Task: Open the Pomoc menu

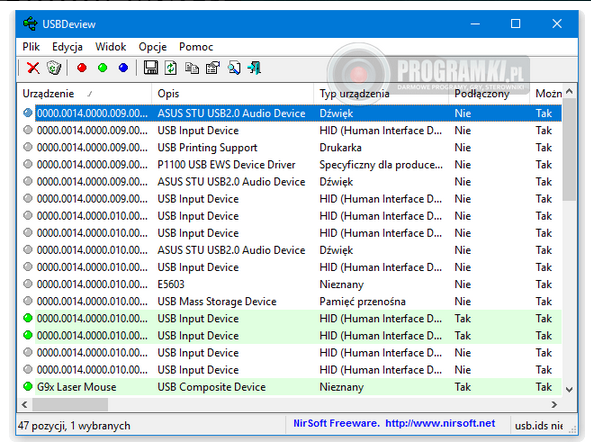Action: tap(196, 47)
